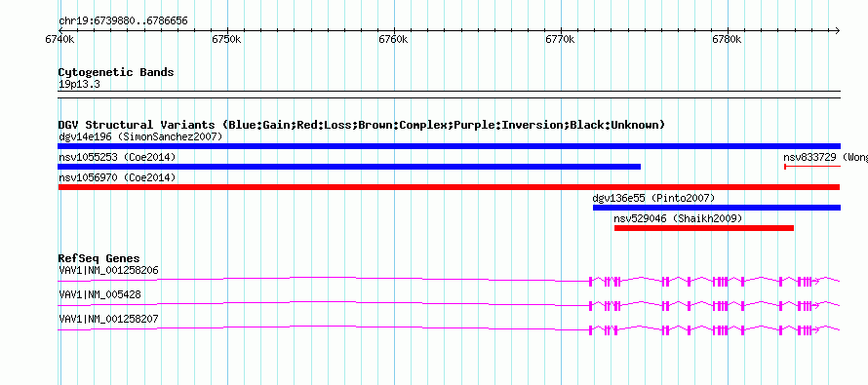Click the 6760k ruler tick label

pyautogui.click(x=393, y=40)
